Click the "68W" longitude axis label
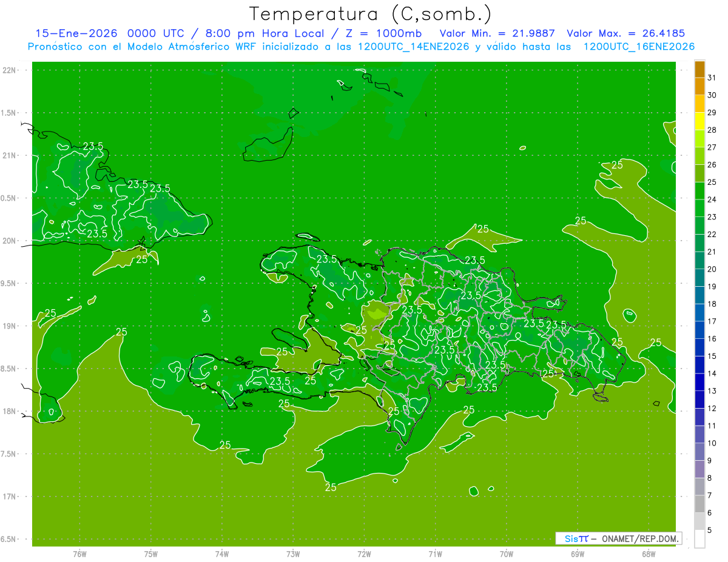The width and height of the screenshot is (728, 562). tap(649, 554)
